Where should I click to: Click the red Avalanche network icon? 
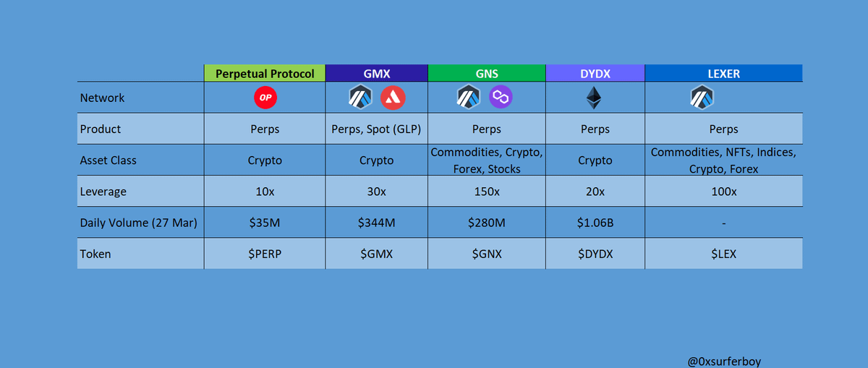tap(393, 98)
